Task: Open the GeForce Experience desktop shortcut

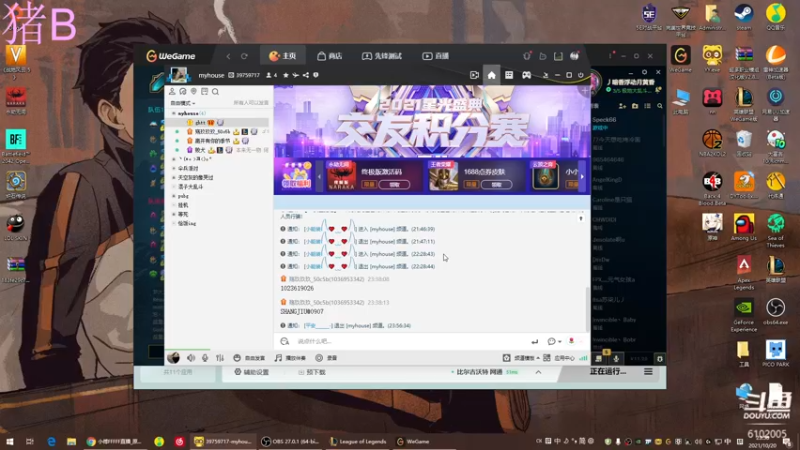Action: [x=743, y=315]
